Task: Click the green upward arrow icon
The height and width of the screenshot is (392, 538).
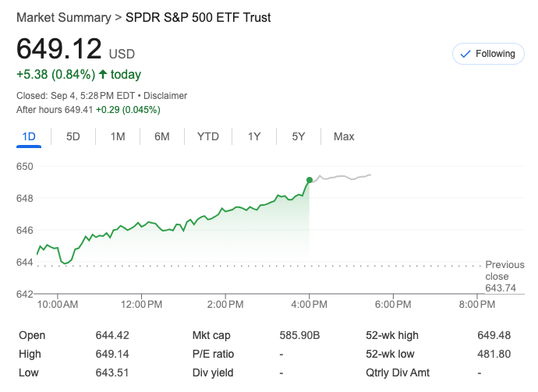Action: tap(102, 75)
